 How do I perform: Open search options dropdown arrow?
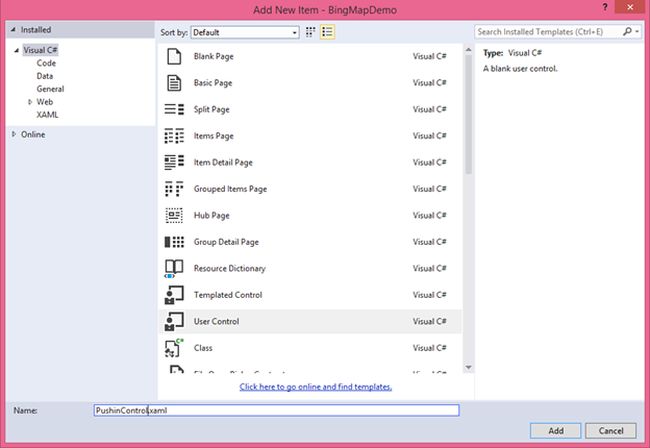click(x=637, y=31)
